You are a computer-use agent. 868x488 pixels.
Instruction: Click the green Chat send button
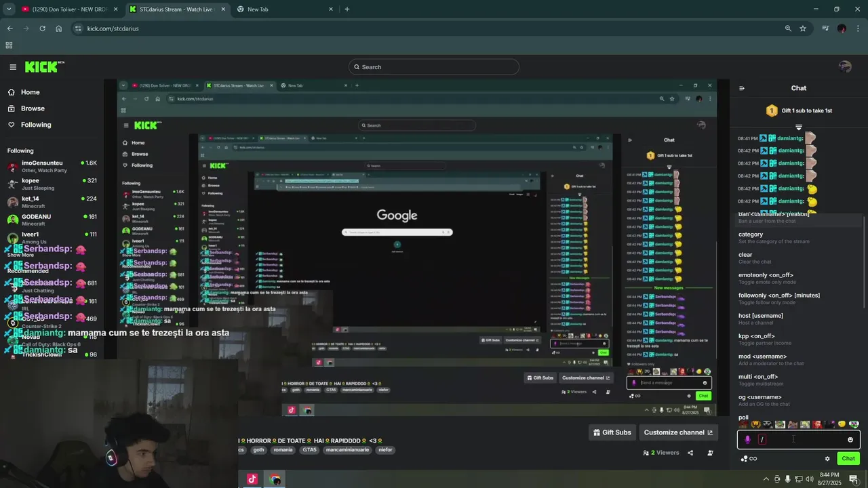pos(848,459)
